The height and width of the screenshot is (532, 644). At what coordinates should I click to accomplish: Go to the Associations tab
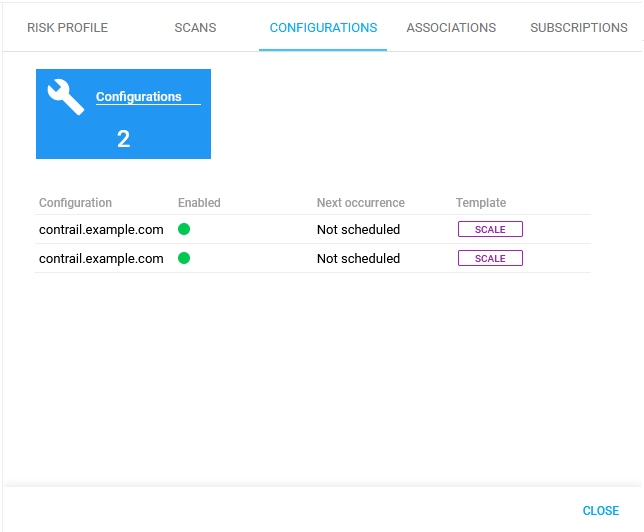451,28
